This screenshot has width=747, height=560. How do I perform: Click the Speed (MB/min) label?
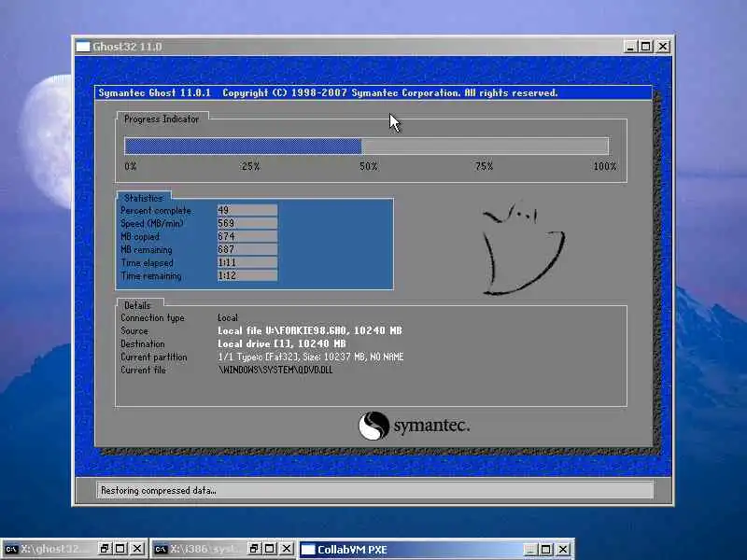point(152,223)
